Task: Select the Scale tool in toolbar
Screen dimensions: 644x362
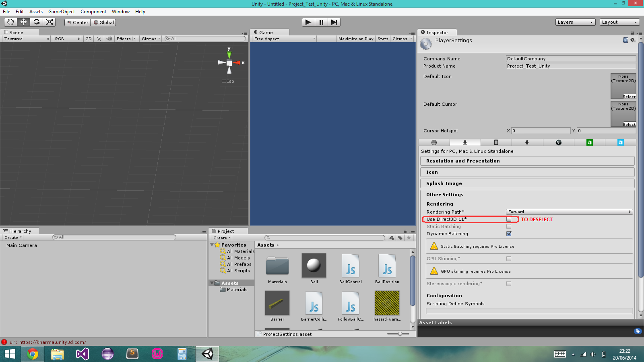Action: click(49, 22)
